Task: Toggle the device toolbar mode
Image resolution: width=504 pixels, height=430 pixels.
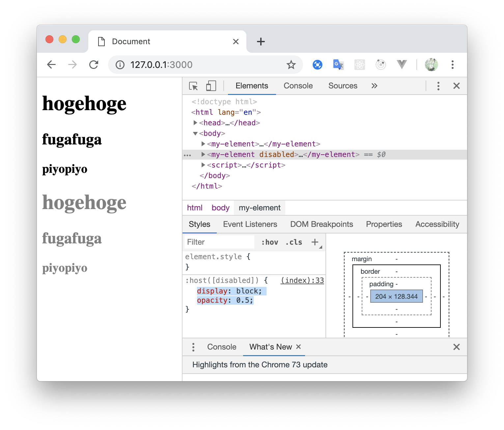Action: tap(211, 86)
